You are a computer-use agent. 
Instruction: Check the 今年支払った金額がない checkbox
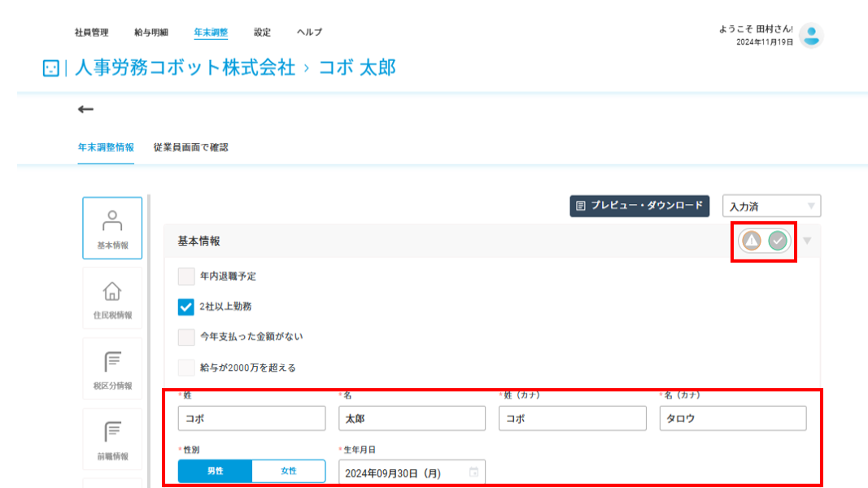coord(186,337)
